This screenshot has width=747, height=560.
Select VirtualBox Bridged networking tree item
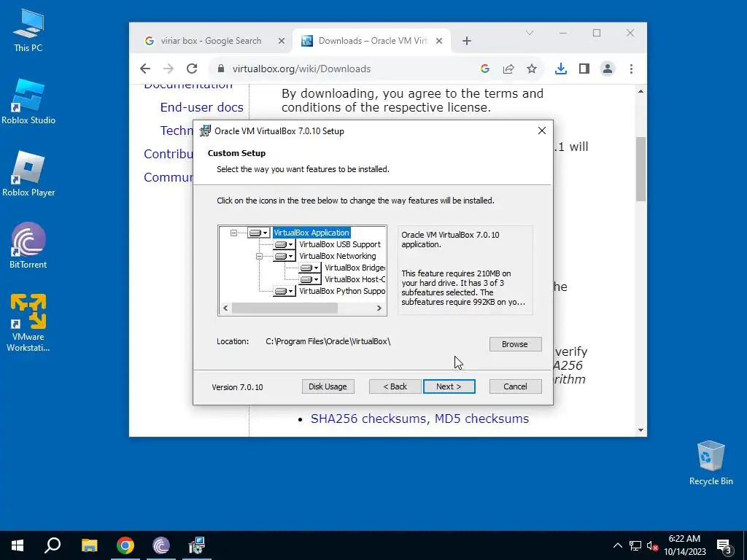tap(355, 268)
